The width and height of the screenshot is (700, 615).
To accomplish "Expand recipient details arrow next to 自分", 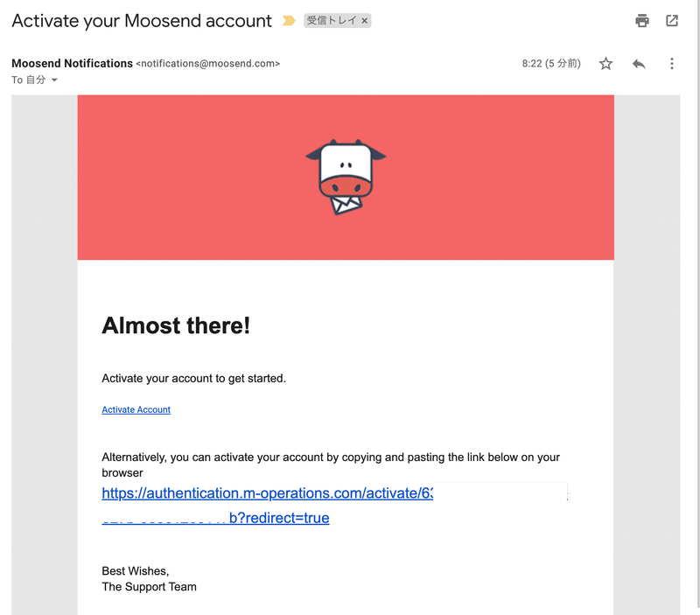I will click(x=54, y=80).
